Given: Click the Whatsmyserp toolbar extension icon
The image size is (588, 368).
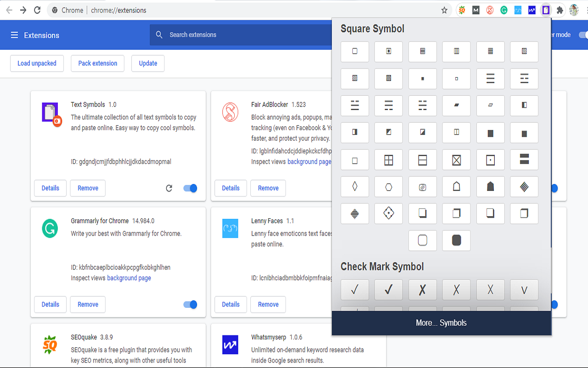Looking at the screenshot, I should pyautogui.click(x=532, y=10).
